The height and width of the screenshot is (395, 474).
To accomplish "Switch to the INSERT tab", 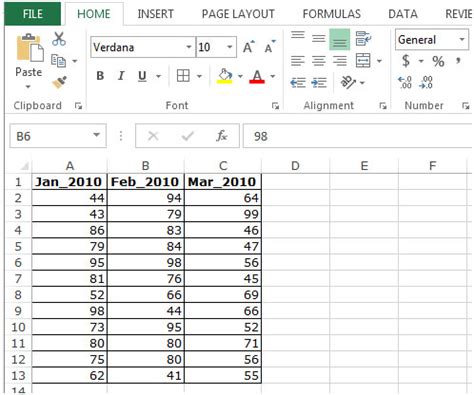I will point(155,14).
